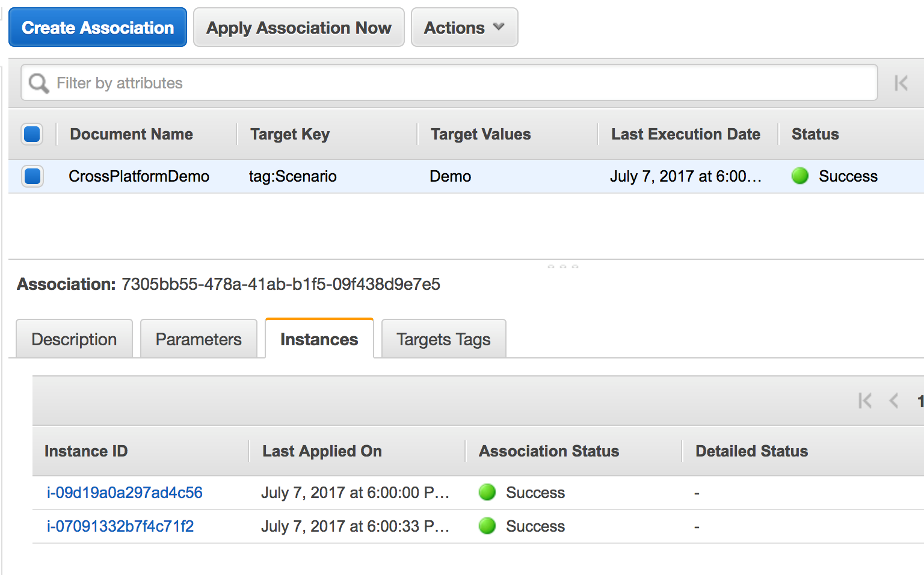Uncheck the CrossPlatformDemo row checkbox
Viewport: 924px width, 575px height.
pos(32,176)
